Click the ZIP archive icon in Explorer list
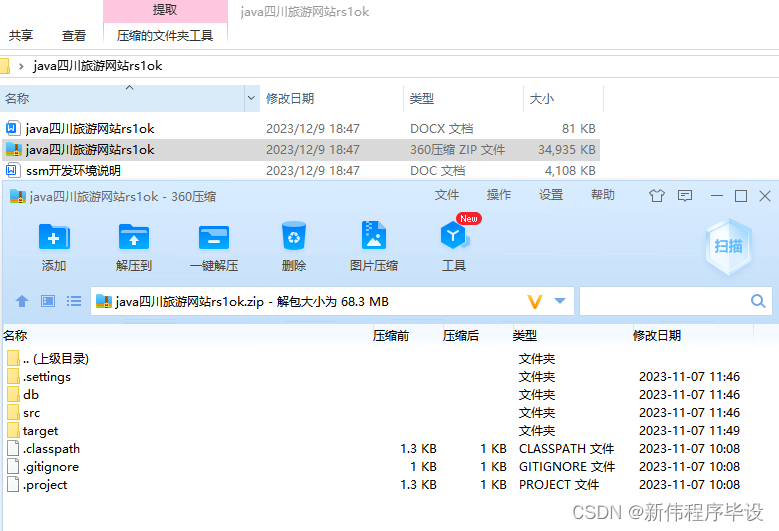Screen dimensions: 779x531 click(13, 150)
